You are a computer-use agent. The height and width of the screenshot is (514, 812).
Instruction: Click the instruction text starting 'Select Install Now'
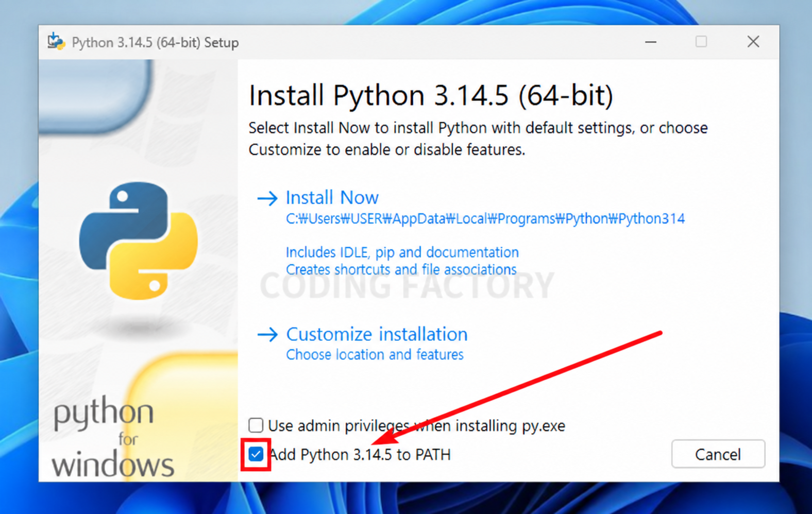pos(478,139)
